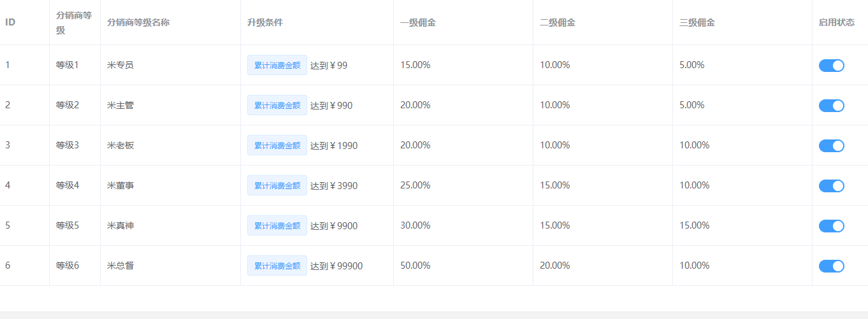Click the 累计消费金额 tag for ¥1990

[277, 145]
